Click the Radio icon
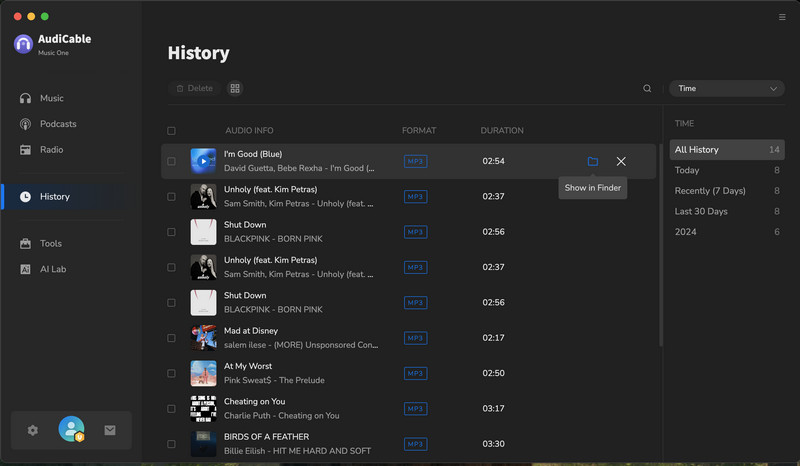The width and height of the screenshot is (800, 466). tap(25, 150)
